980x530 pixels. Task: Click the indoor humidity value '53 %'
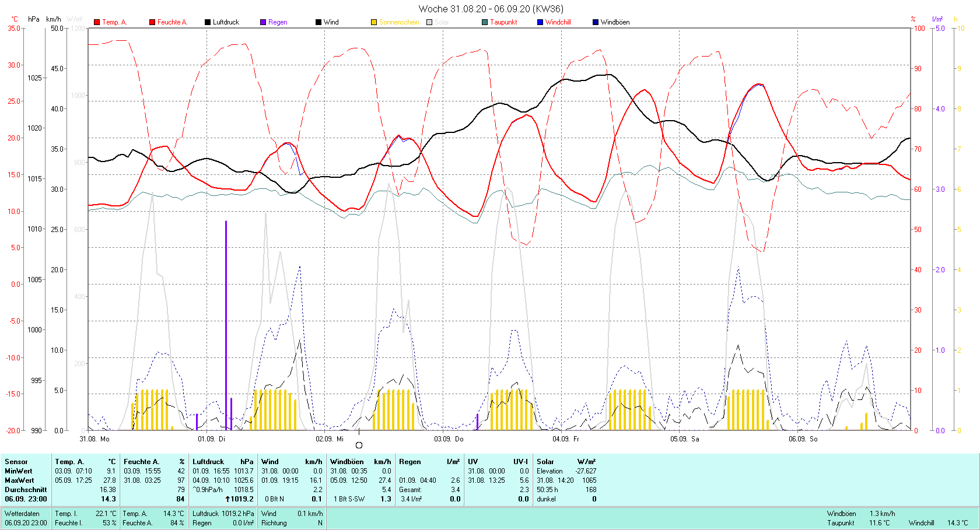110,523
